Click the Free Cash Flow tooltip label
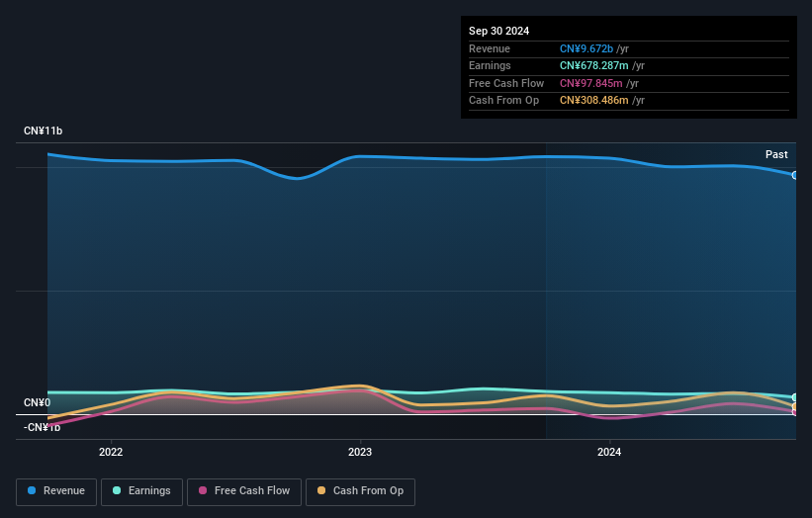This screenshot has width=812, height=518. click(x=506, y=83)
